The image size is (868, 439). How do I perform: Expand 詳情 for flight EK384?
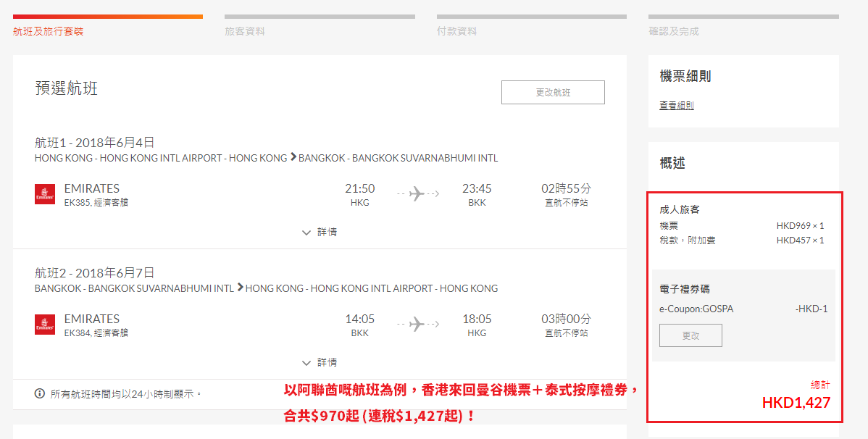point(320,363)
